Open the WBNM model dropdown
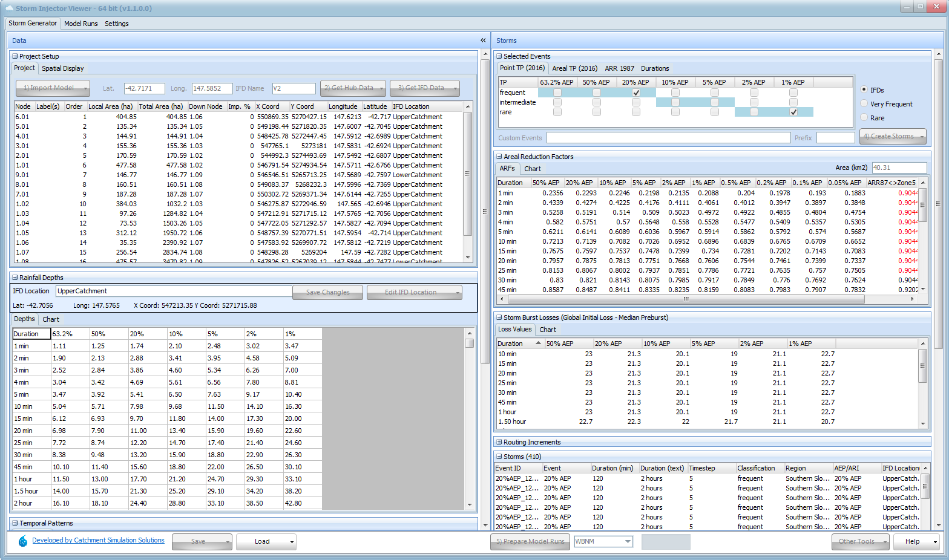This screenshot has width=949, height=560. tap(628, 541)
